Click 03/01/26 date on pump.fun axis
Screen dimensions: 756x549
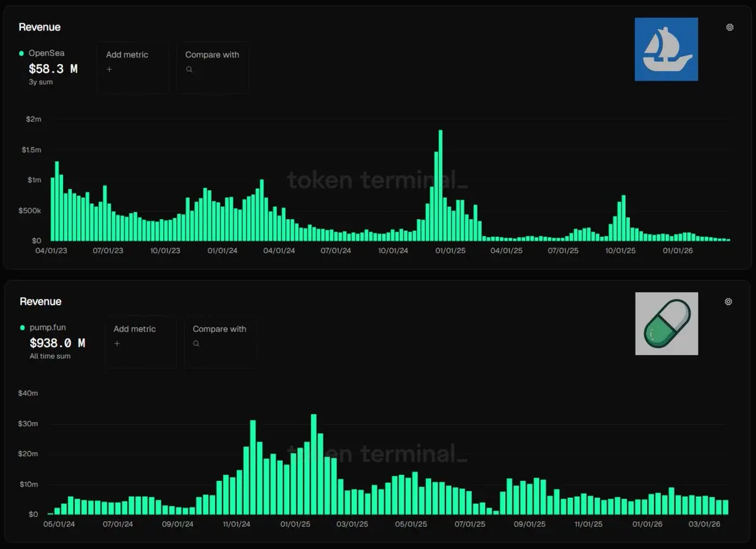[704, 524]
